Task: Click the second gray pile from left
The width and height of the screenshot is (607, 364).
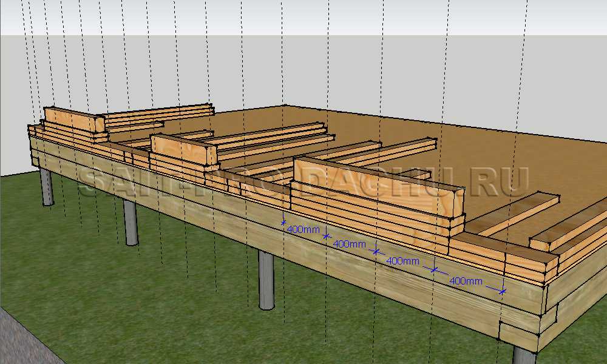Action: (x=131, y=223)
